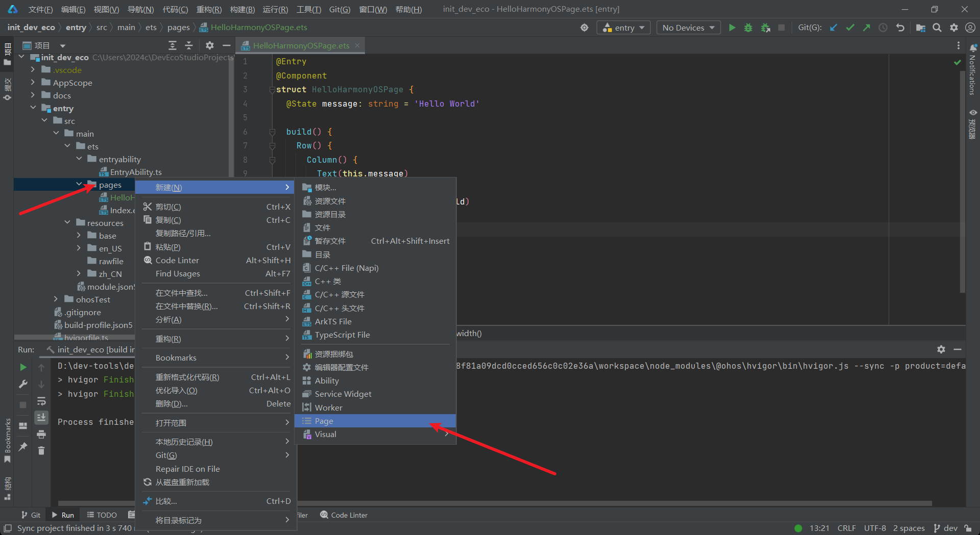This screenshot has width=980, height=535.
Task: Select EntryAbility.ts in the project tree
Action: (136, 172)
